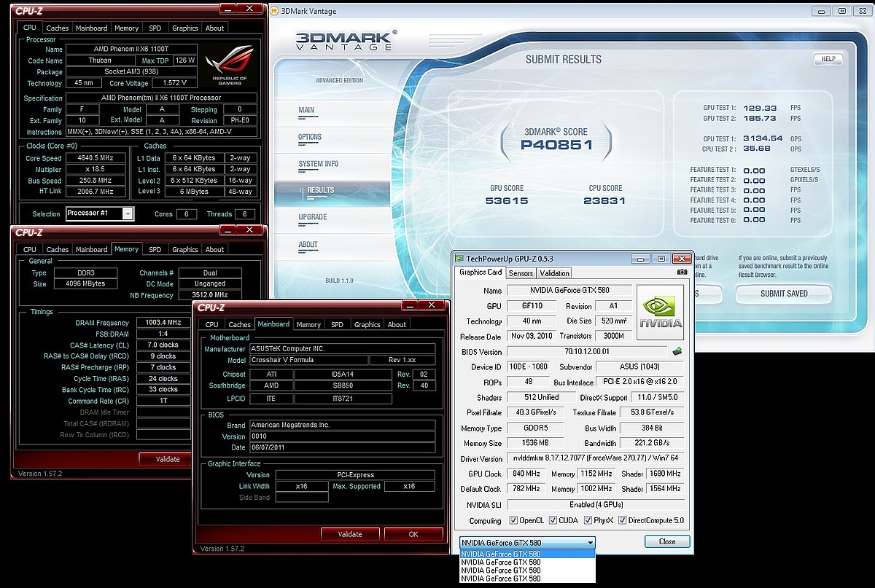
Task: Select the highlighted GTX 580 dropdown entry
Action: pyautogui.click(x=528, y=554)
